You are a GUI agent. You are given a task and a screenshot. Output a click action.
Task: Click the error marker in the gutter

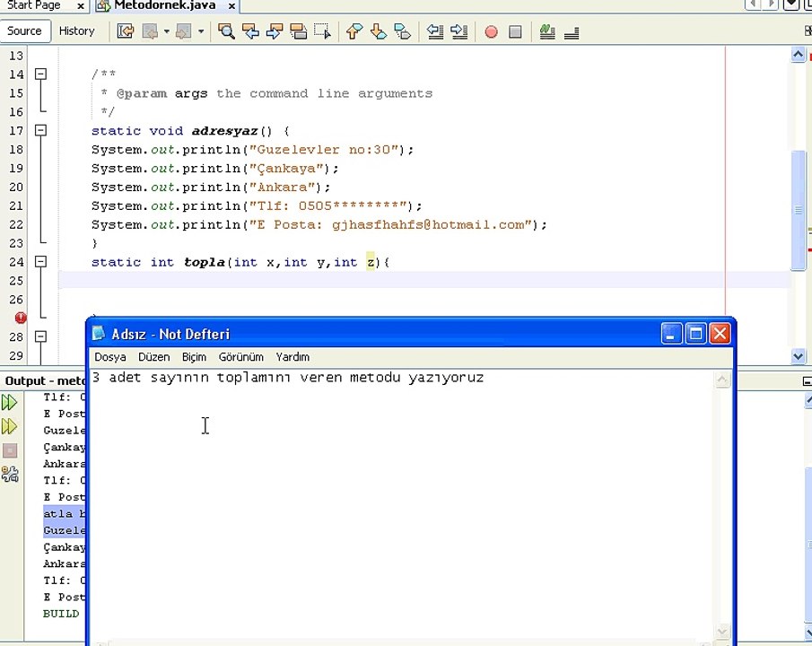coord(21,318)
